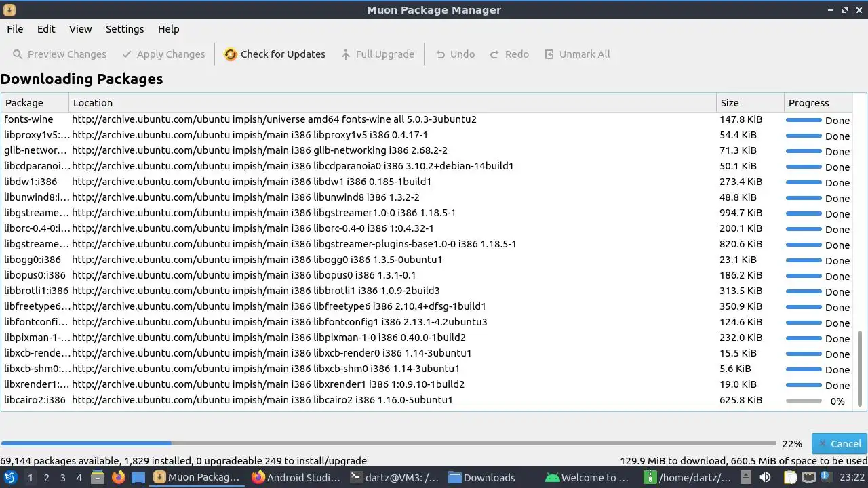Select the libpixman-1-0 package row
The width and height of the screenshot is (868, 488).
pyautogui.click(x=427, y=338)
